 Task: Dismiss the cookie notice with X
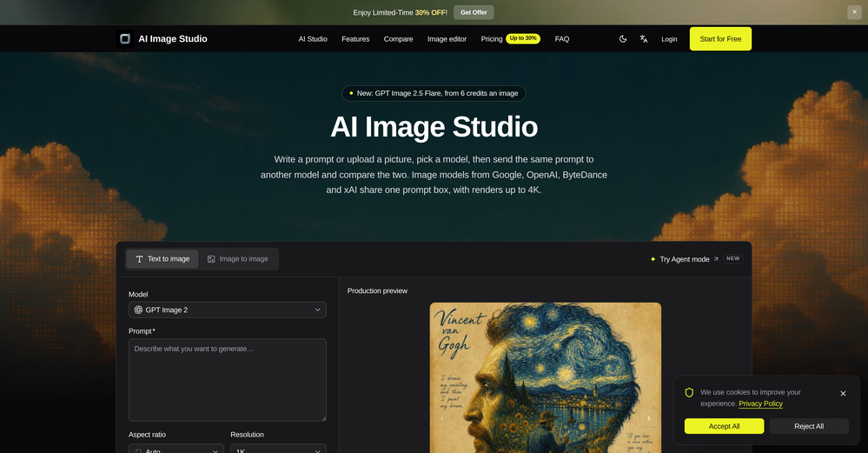pyautogui.click(x=843, y=393)
